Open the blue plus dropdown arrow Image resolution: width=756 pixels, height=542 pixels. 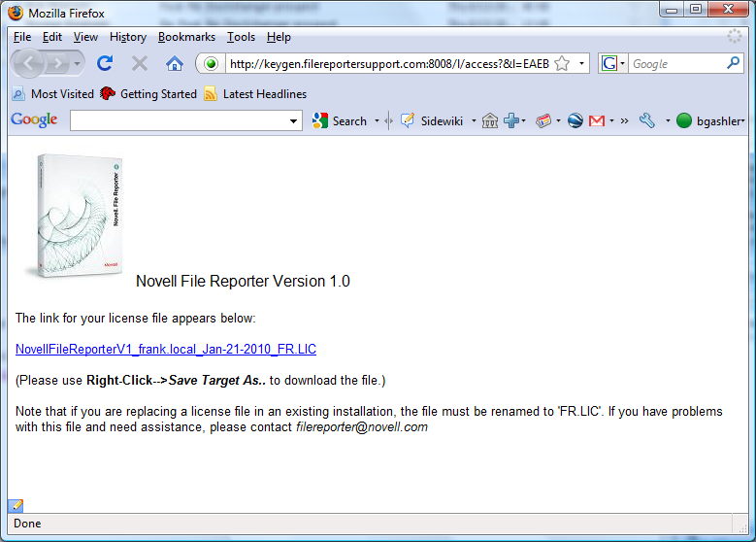point(524,121)
